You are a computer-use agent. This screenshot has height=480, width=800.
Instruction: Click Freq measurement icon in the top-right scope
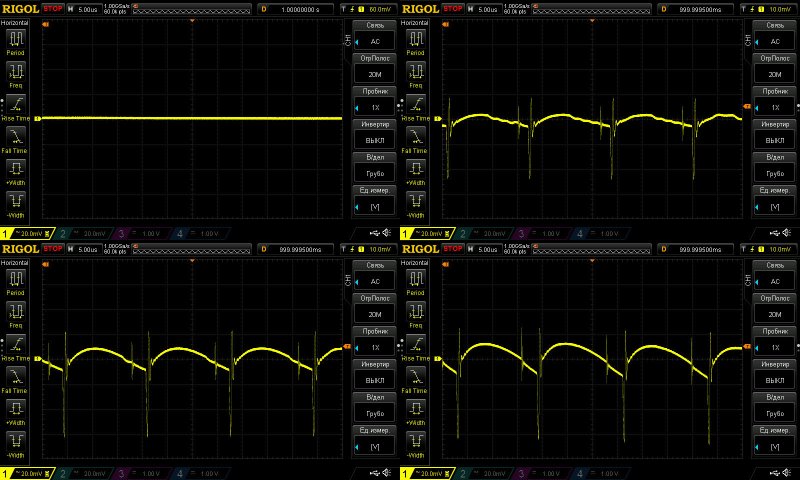point(417,73)
